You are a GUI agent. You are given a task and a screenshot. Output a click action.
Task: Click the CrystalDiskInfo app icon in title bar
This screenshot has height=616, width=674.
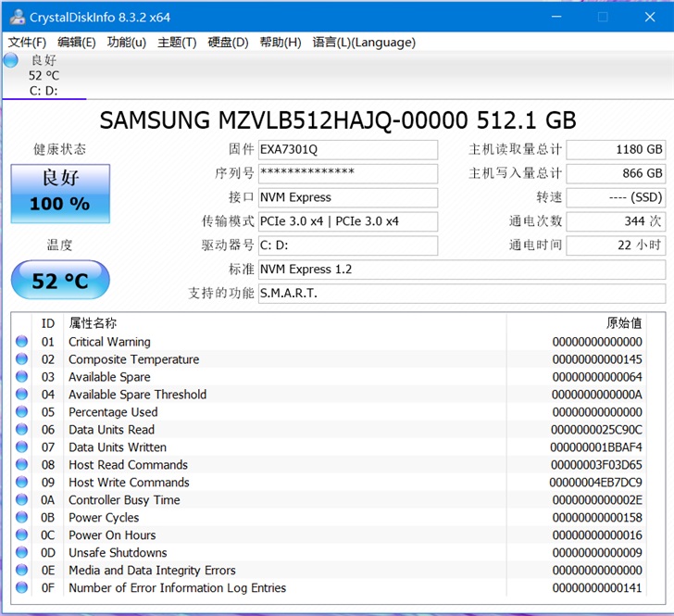click(x=16, y=17)
